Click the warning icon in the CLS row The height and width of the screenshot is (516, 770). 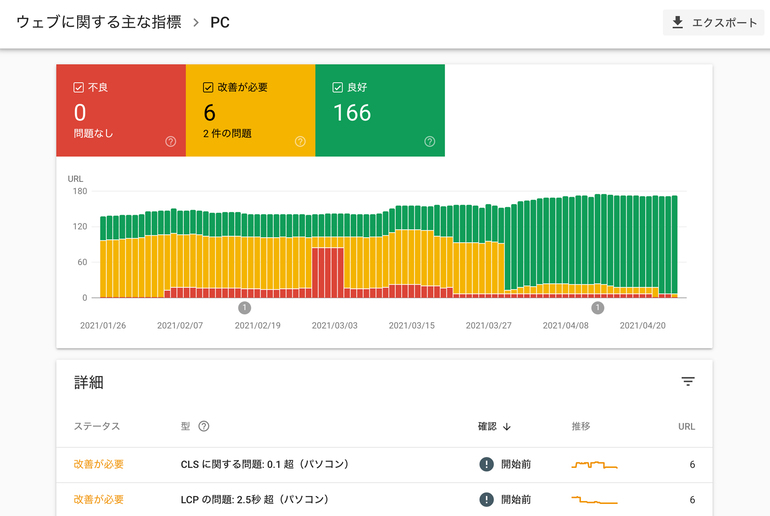tap(486, 464)
